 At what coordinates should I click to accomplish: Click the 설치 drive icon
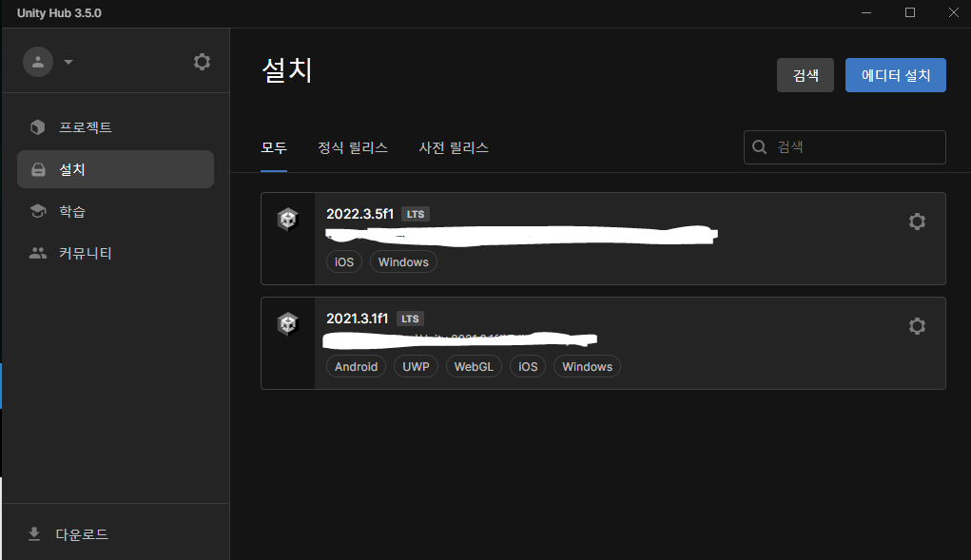pyautogui.click(x=38, y=169)
